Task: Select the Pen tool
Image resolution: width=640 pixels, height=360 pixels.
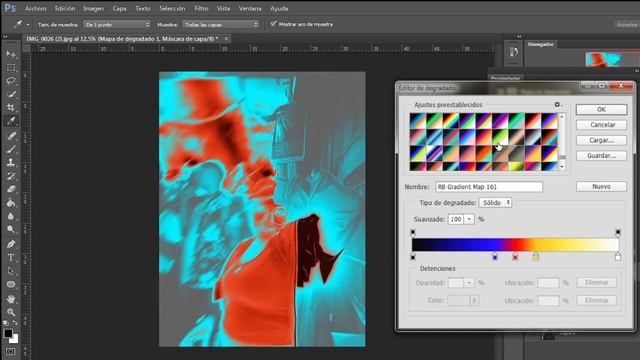Action: coord(11,244)
